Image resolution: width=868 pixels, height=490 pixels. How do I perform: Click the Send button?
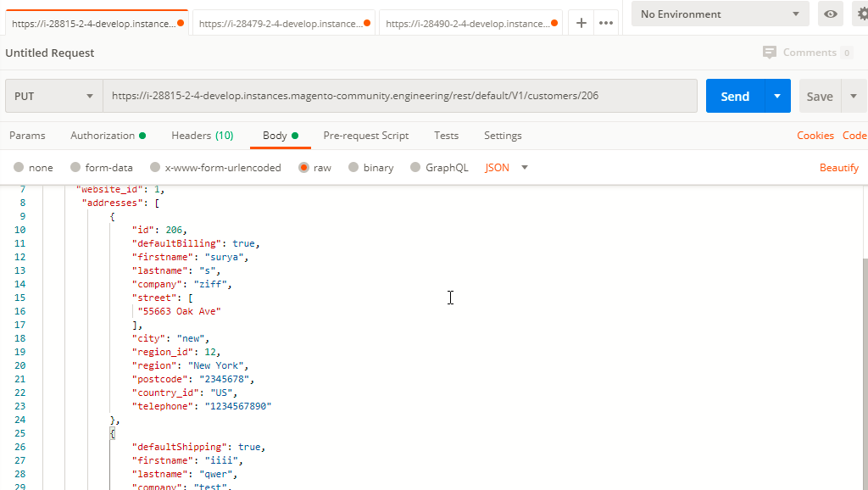pyautogui.click(x=735, y=95)
